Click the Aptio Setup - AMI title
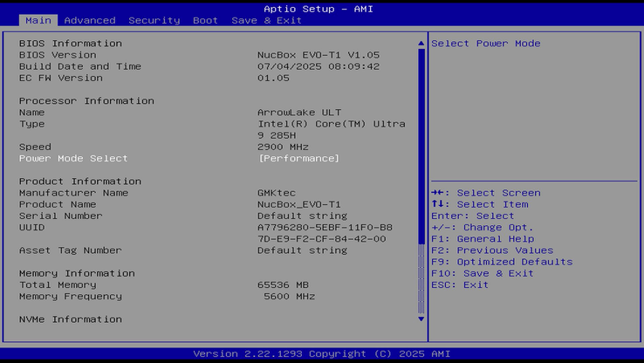This screenshot has height=363, width=644. pos(319,9)
